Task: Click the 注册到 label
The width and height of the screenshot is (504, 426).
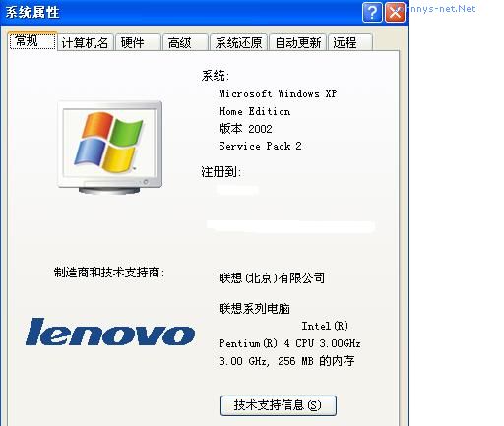Action: 221,171
